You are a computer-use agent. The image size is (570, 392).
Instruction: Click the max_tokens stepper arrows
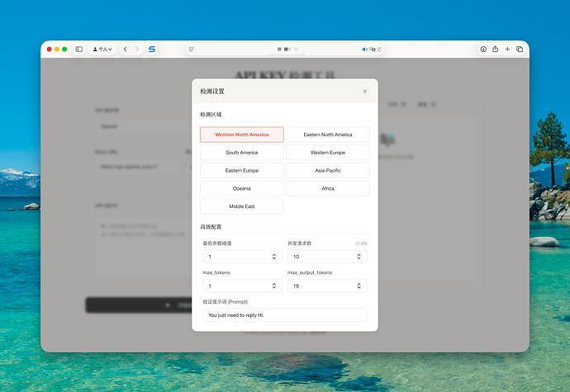(274, 286)
